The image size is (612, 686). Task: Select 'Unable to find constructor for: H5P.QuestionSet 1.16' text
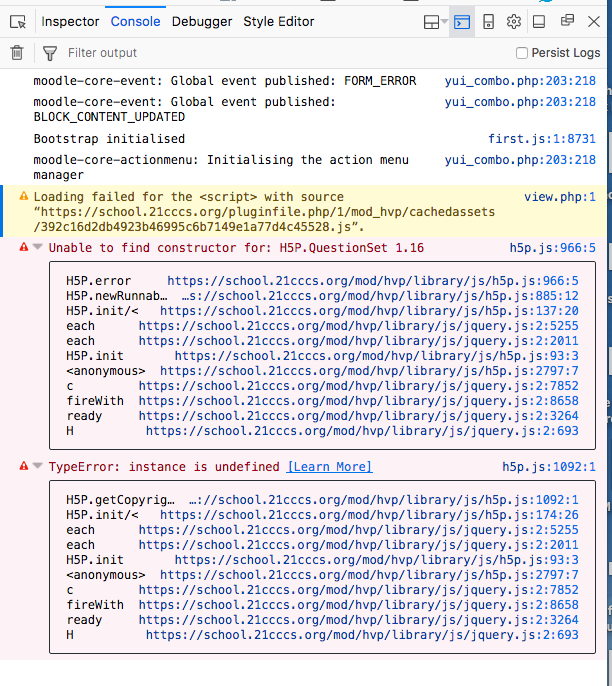tap(236, 248)
